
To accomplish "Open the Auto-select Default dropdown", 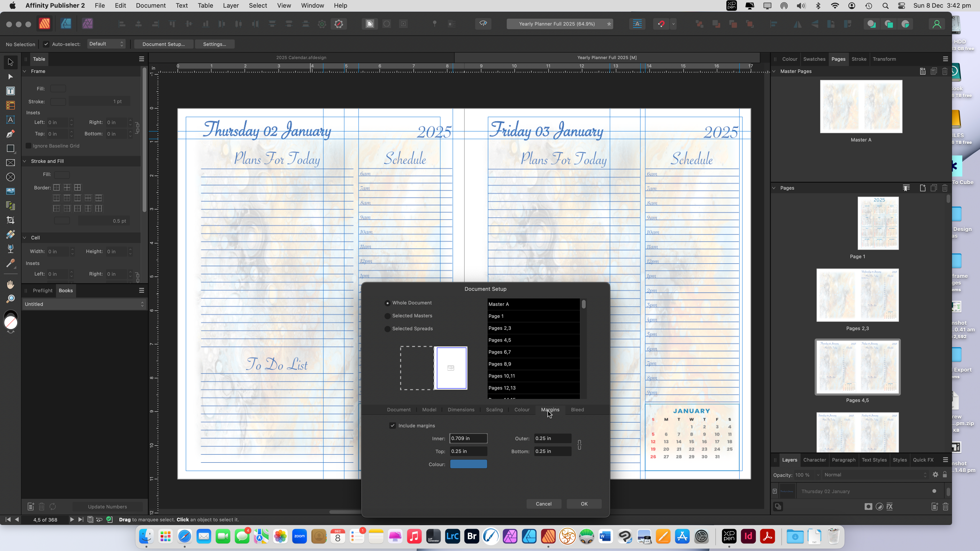I will 106,44.
